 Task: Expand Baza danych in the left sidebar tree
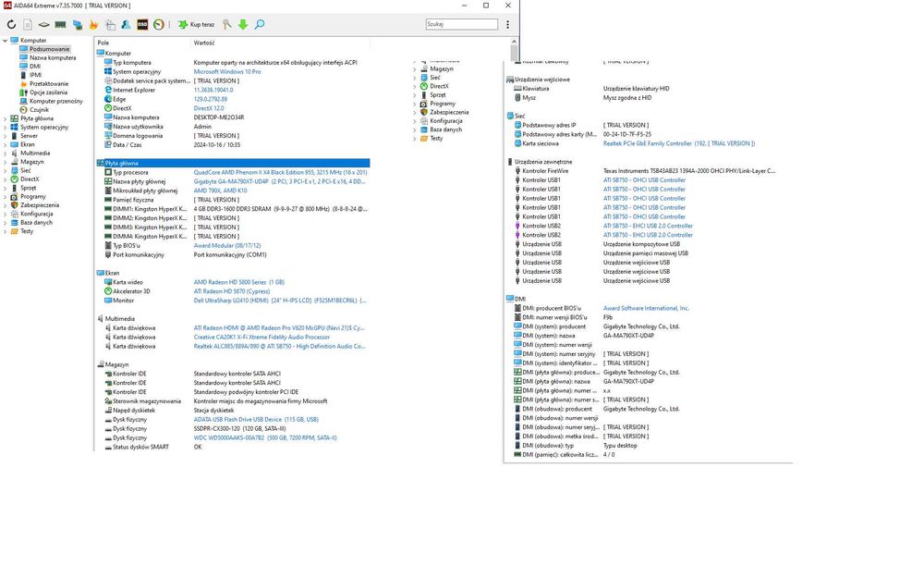6,223
